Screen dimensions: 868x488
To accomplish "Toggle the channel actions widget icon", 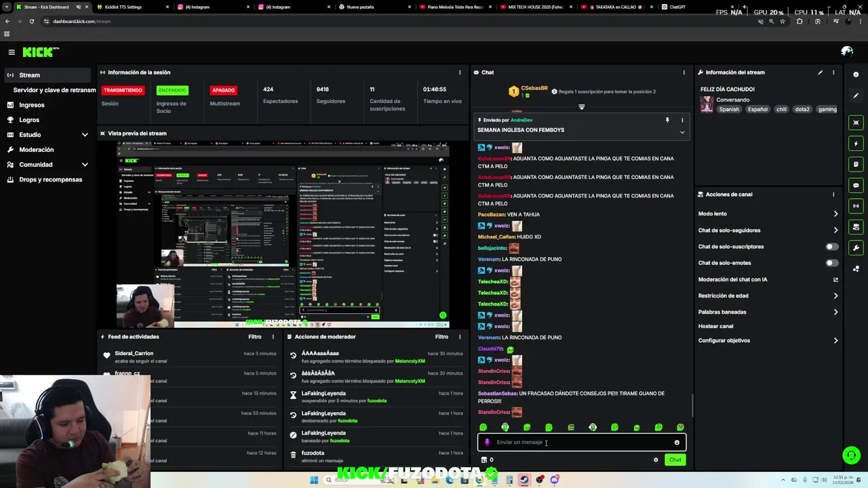I will (856, 227).
